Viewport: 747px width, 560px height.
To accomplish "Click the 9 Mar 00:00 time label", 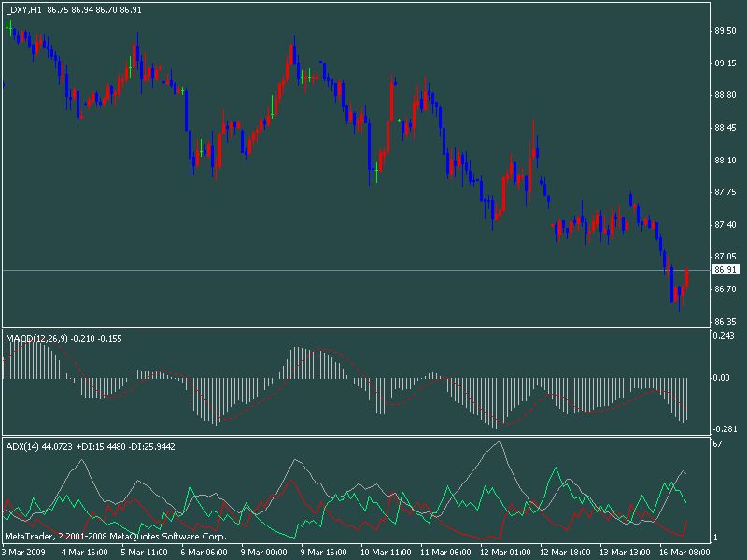I will click(x=264, y=553).
